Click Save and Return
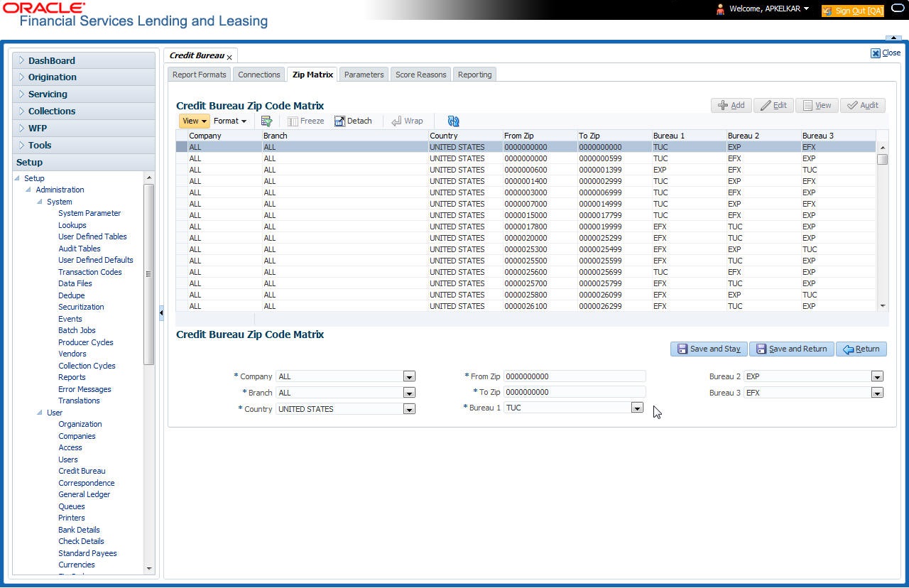 point(792,349)
